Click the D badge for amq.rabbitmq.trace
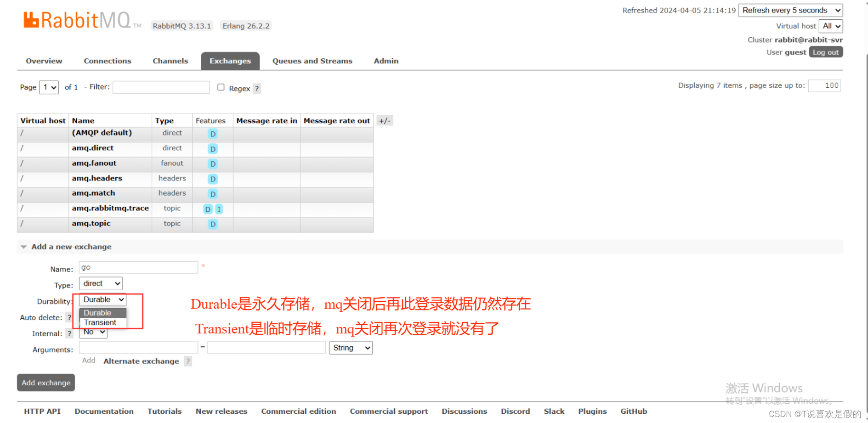 (x=208, y=209)
